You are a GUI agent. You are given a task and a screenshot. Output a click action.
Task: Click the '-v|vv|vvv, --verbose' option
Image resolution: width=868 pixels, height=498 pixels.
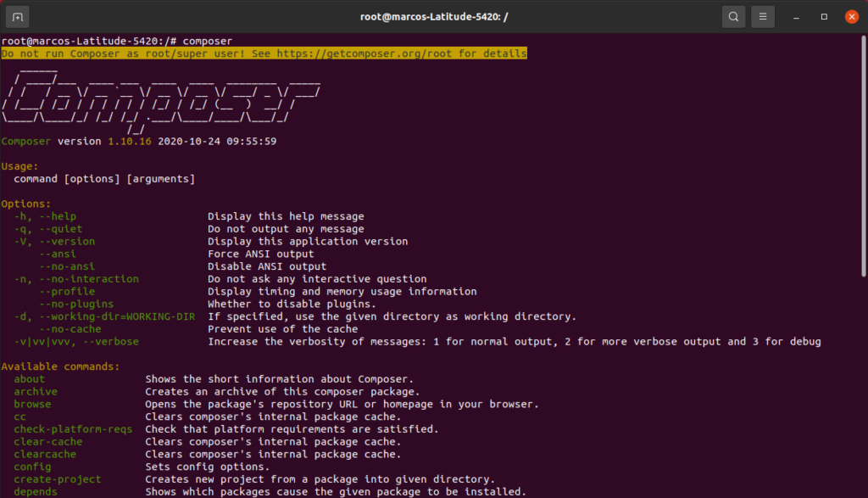(x=76, y=342)
